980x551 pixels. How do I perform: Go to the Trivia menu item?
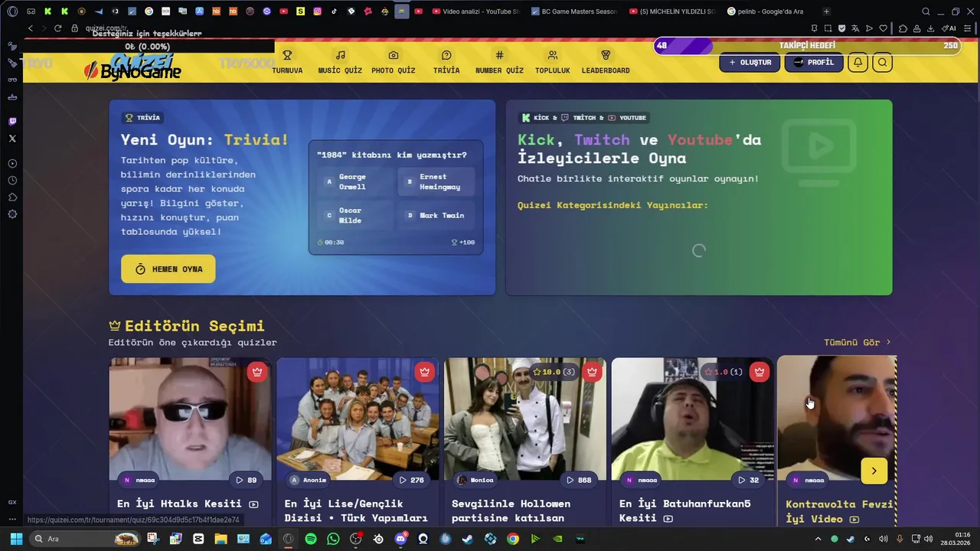(446, 62)
